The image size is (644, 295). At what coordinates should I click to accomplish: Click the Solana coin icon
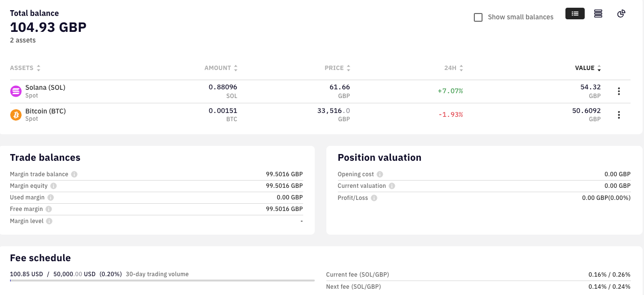(x=16, y=91)
